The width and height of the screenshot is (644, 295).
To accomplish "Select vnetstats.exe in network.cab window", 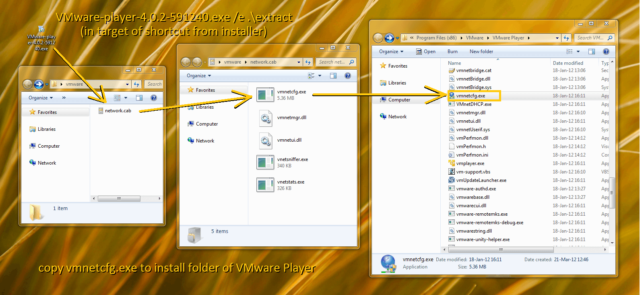I will click(280, 185).
